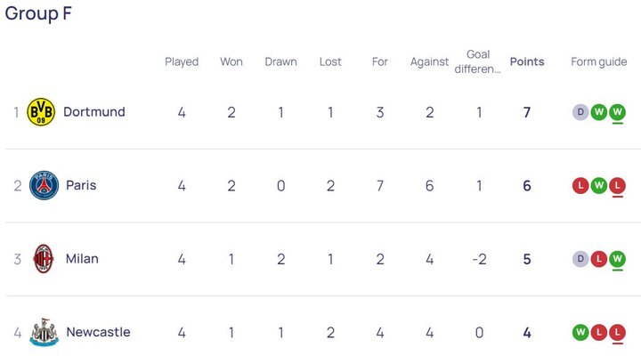This screenshot has height=364, width=641.
Task: Click the AC Milan crest icon
Action: coord(44,259)
